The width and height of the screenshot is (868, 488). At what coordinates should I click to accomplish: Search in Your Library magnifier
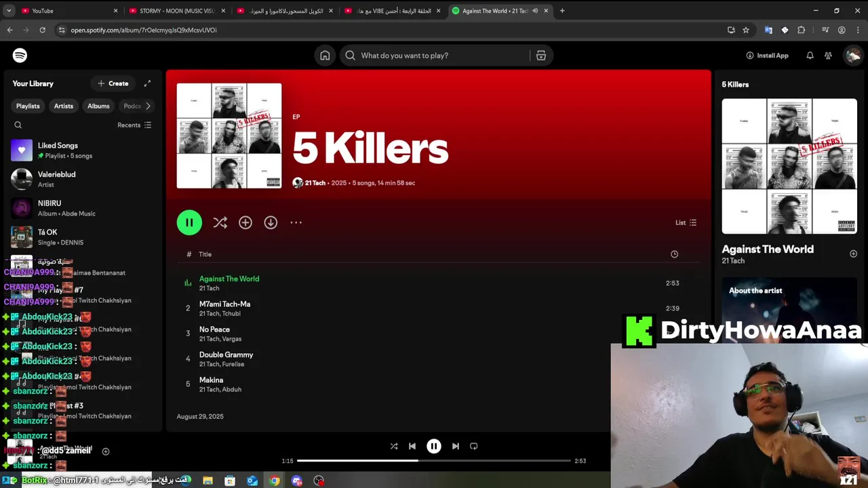click(x=18, y=125)
